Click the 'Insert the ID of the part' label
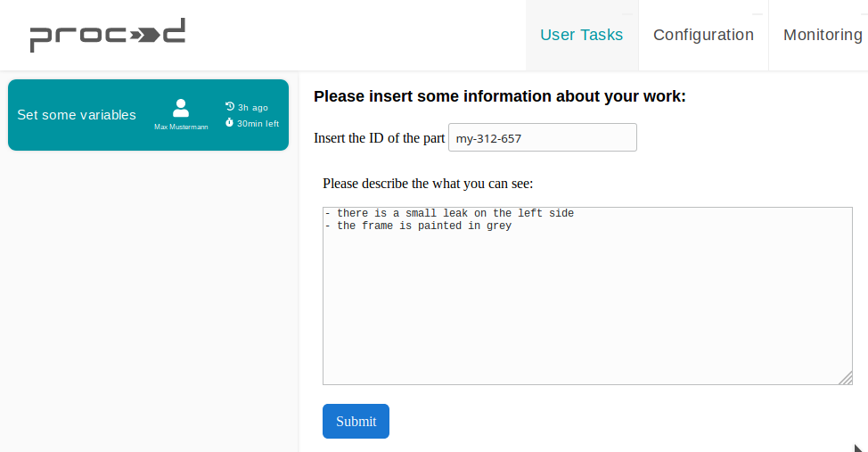Screen dimensions: 868x452 (379, 138)
